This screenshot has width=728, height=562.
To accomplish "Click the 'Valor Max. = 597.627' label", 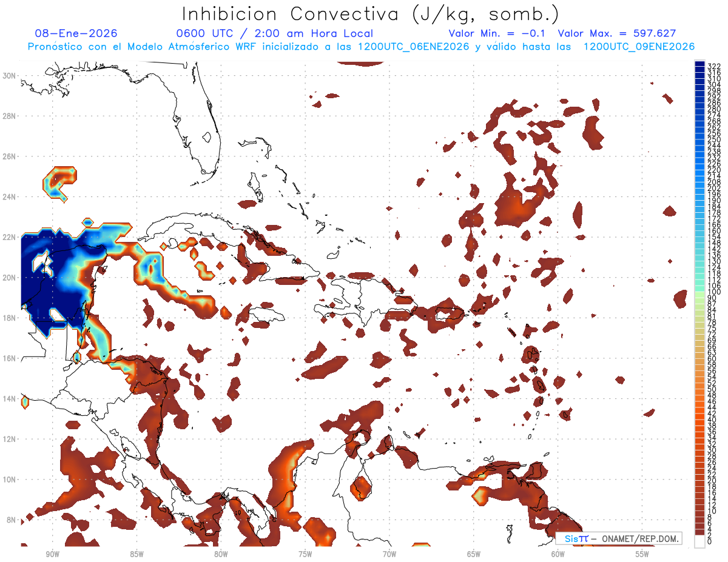I will pos(617,33).
